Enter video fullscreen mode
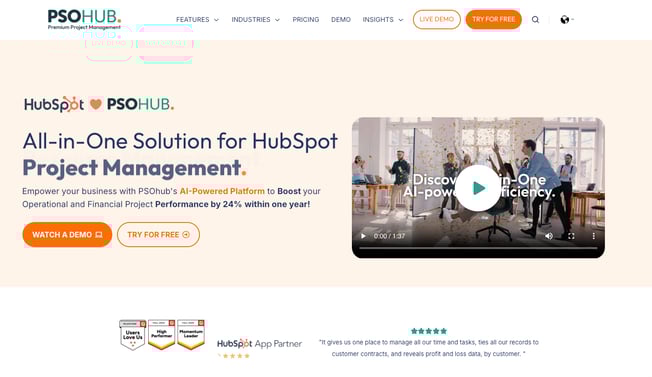Screen dimensions: 652x377 pos(571,236)
